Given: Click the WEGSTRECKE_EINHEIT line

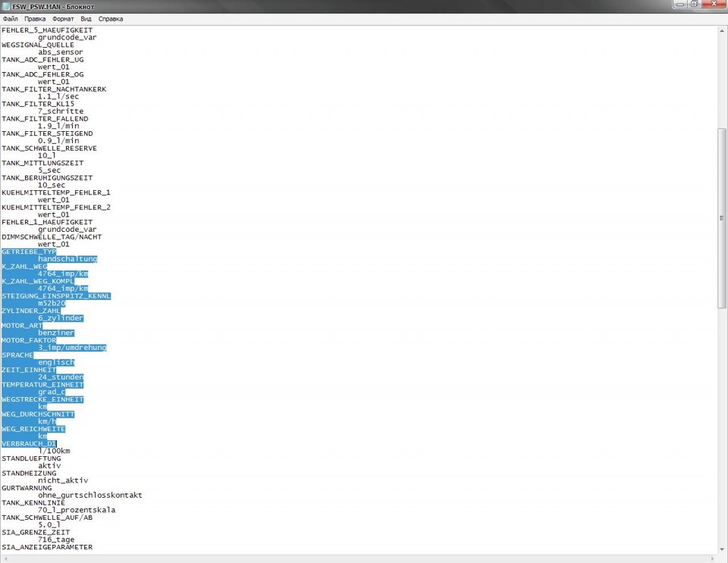Looking at the screenshot, I should pyautogui.click(x=42, y=400).
